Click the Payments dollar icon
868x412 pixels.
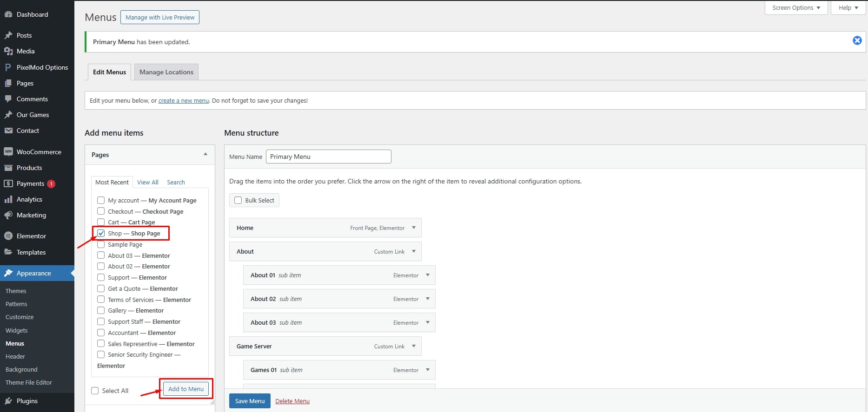point(8,183)
